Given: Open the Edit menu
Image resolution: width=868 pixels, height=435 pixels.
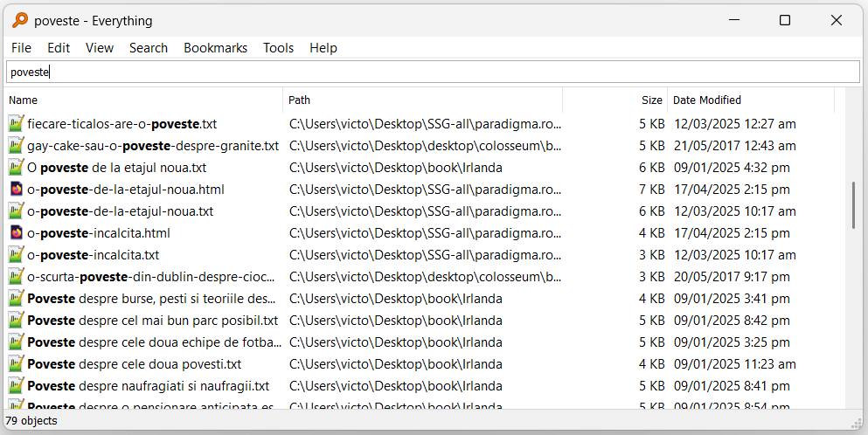Looking at the screenshot, I should (59, 48).
